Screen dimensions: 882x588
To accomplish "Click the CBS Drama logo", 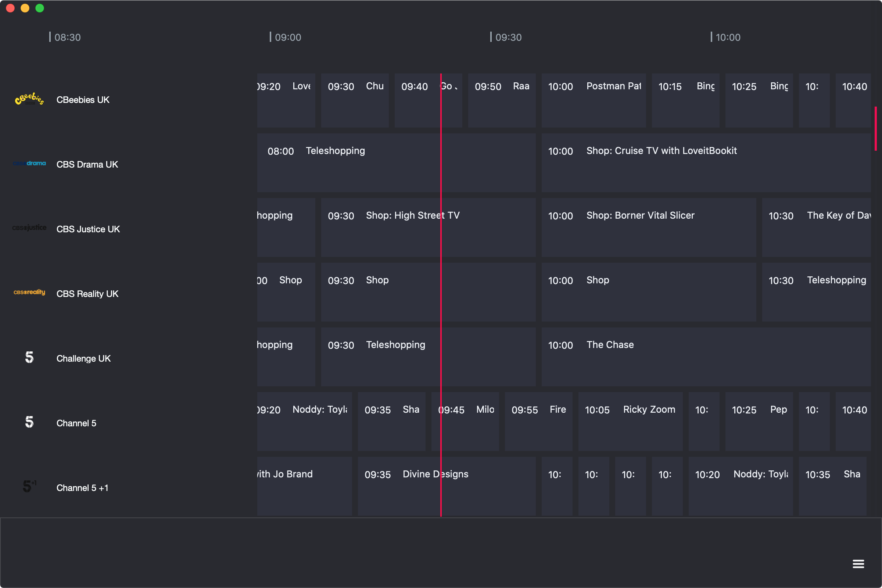I will tap(29, 164).
